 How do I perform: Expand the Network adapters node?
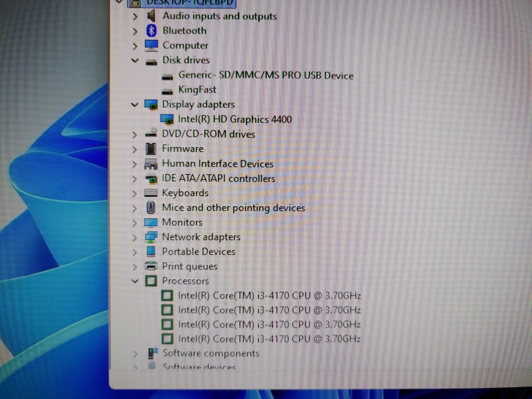[135, 238]
